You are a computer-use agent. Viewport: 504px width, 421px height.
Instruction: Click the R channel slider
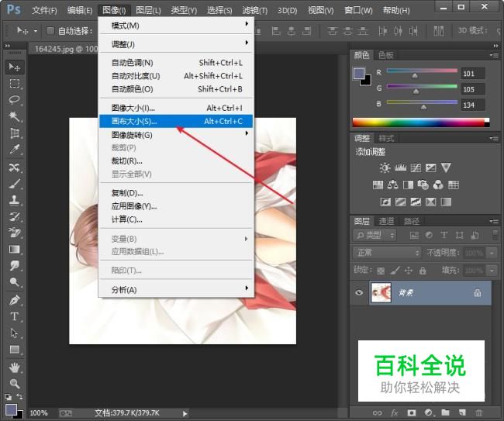coord(422,71)
